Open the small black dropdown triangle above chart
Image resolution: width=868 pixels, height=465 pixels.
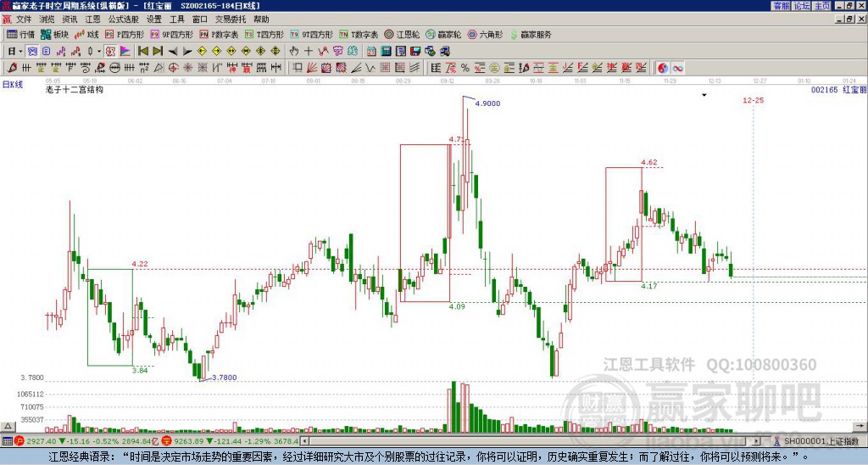pyautogui.click(x=704, y=95)
